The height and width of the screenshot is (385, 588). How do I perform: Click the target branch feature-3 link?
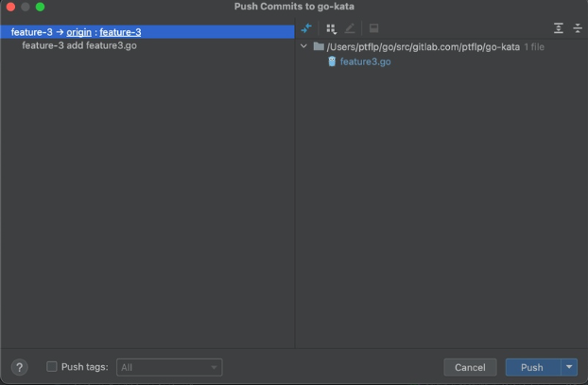tap(120, 32)
